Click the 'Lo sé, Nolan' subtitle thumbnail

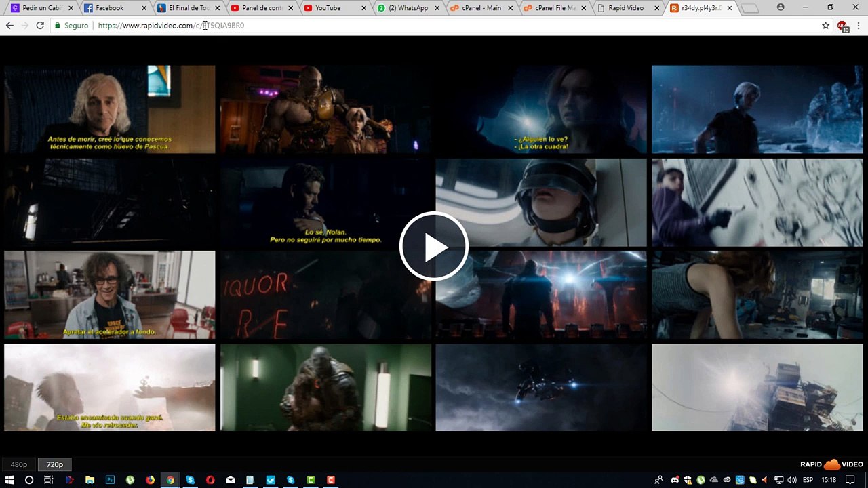[325, 202]
